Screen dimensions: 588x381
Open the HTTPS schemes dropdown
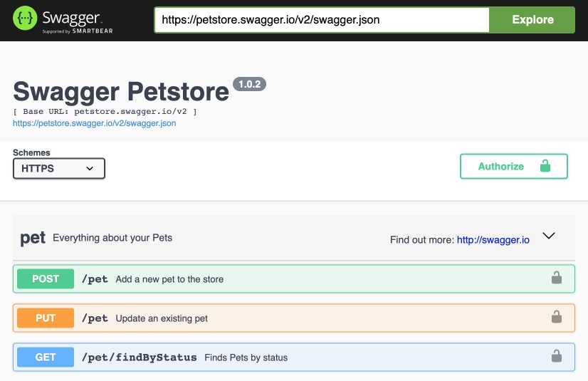click(59, 168)
